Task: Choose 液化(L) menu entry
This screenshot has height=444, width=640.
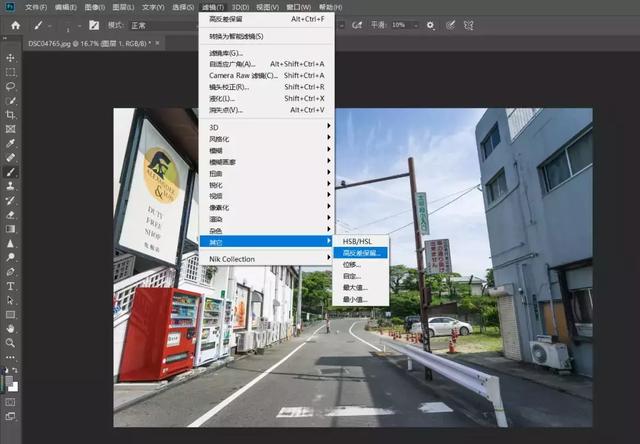Action: pyautogui.click(x=267, y=98)
